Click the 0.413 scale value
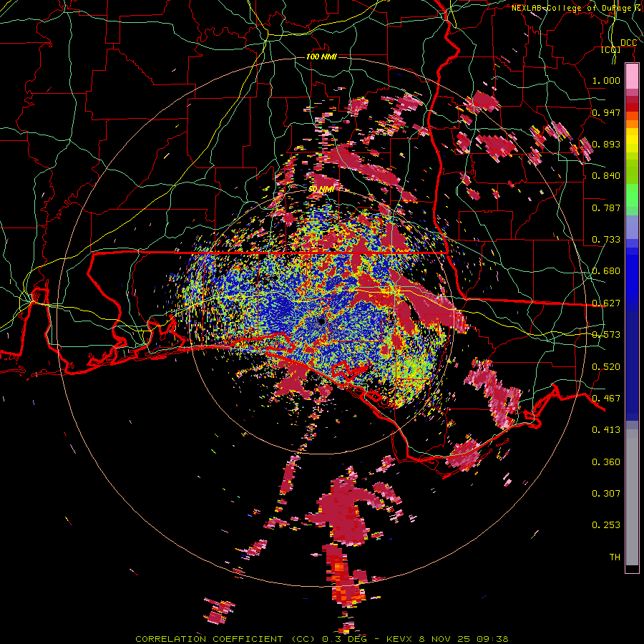This screenshot has height=644, width=644. 606,430
